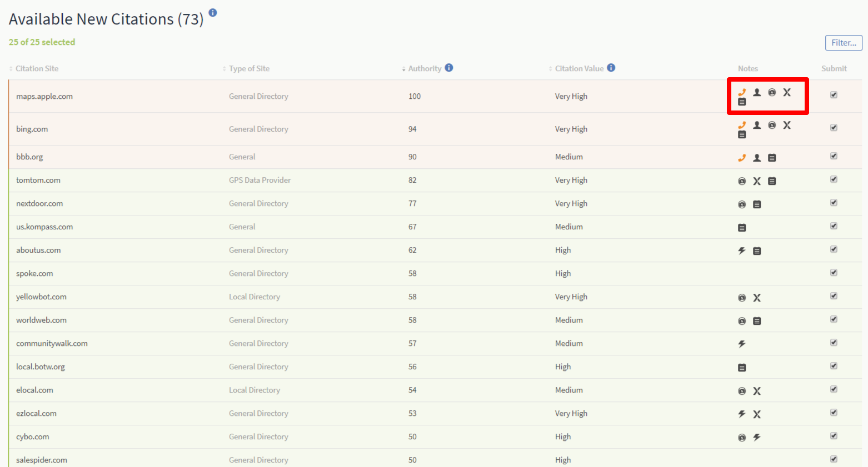The width and height of the screenshot is (868, 467).
Task: Uncheck the Submit checkbox for salespider.com
Action: tap(834, 459)
